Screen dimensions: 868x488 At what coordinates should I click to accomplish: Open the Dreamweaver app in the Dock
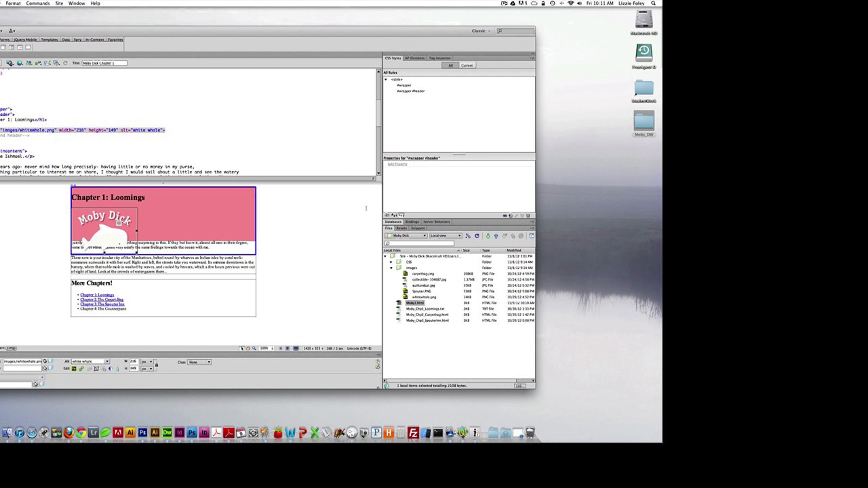[167, 432]
